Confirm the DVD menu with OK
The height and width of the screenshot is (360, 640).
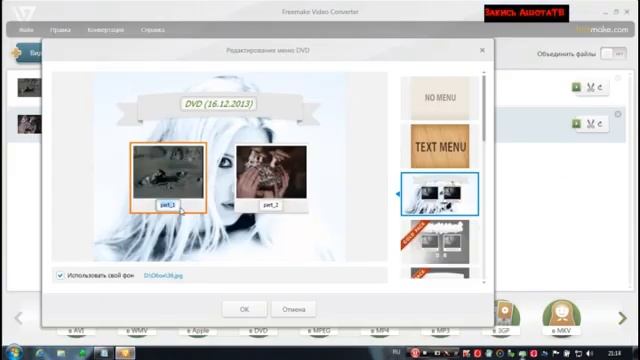[x=244, y=309]
